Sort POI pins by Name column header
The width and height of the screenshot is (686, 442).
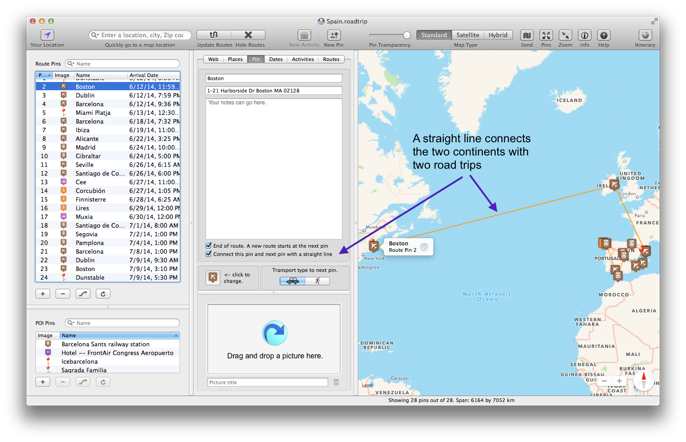118,336
